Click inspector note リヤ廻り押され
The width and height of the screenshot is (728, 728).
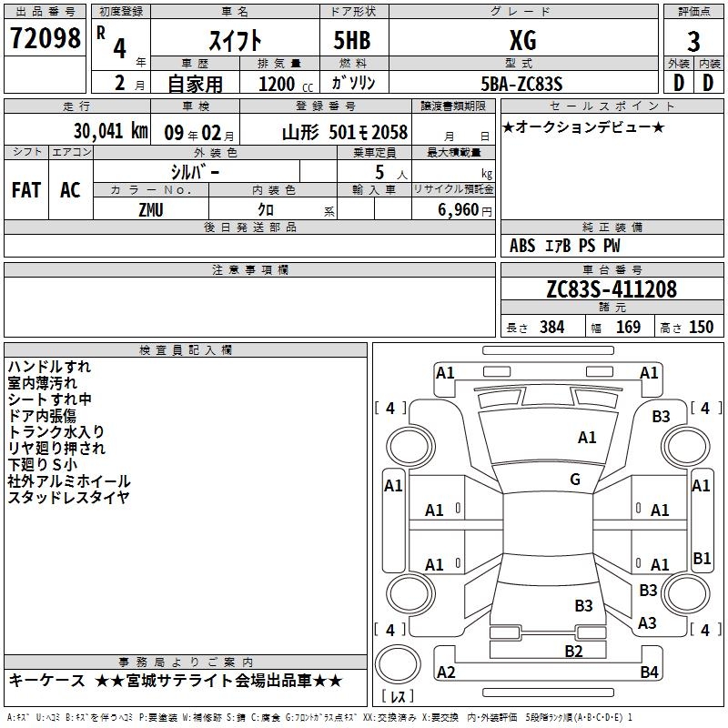pos(56,448)
